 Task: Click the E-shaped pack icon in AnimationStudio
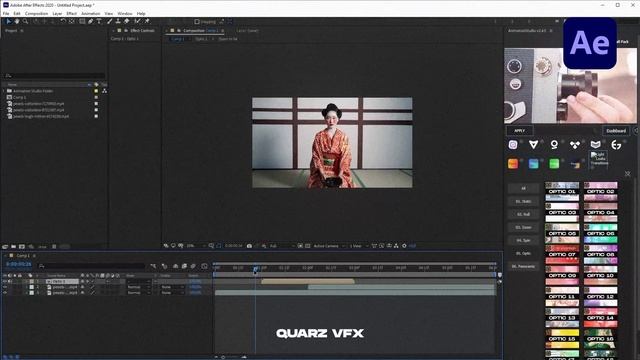click(x=616, y=144)
